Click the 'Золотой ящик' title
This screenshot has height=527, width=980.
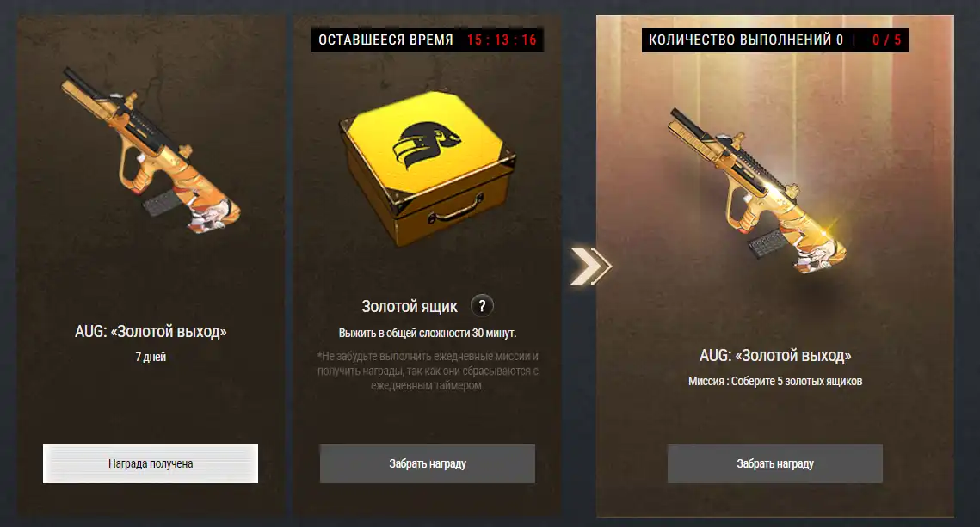(410, 307)
